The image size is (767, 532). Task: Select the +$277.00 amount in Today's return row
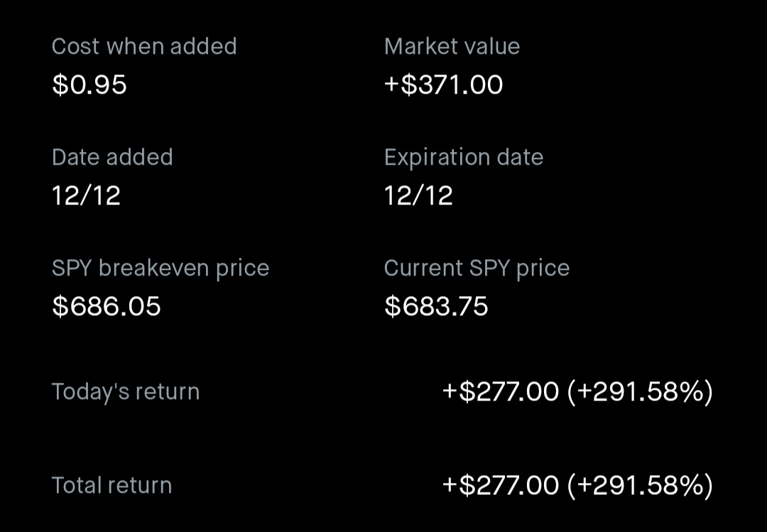point(501,391)
